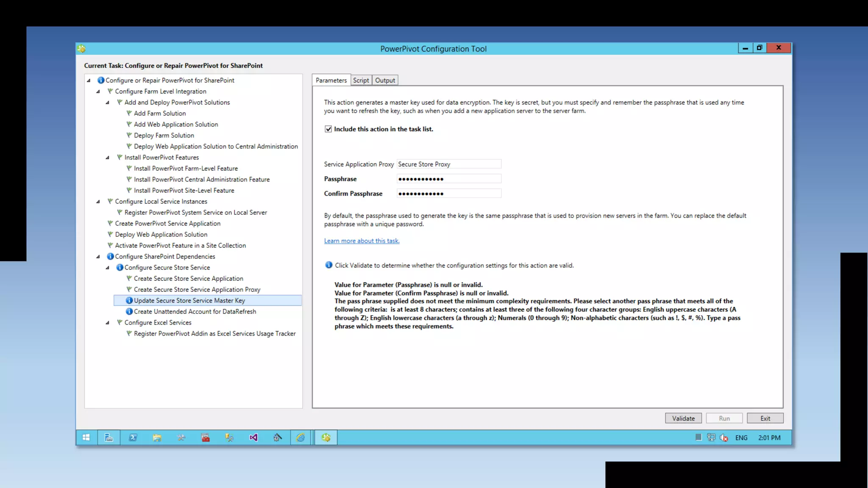Click the muted volume tray icon

coord(724,438)
